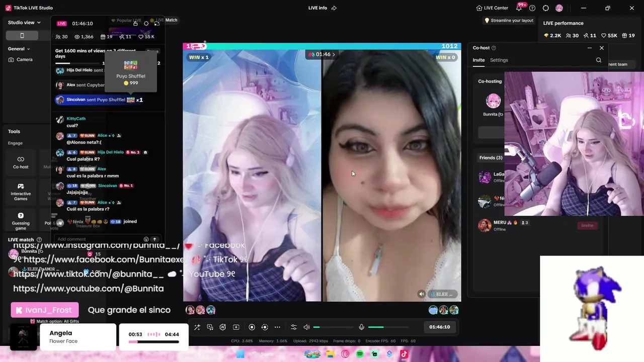Image resolution: width=644 pixels, height=362 pixels.
Task: Open TikTok LIVE Studio taskbar icon
Action: click(404, 354)
